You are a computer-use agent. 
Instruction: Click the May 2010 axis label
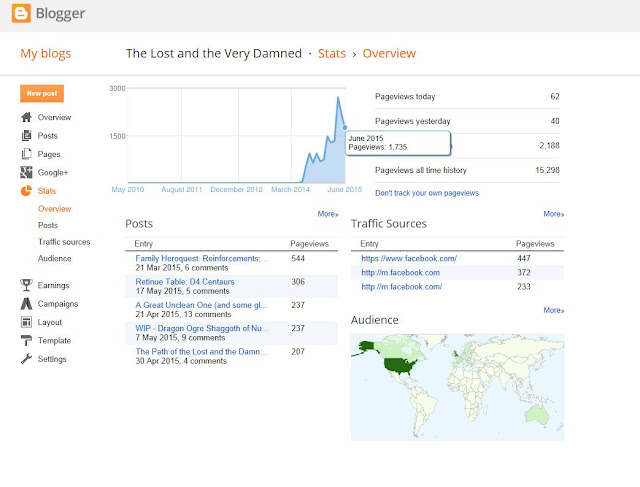click(128, 189)
